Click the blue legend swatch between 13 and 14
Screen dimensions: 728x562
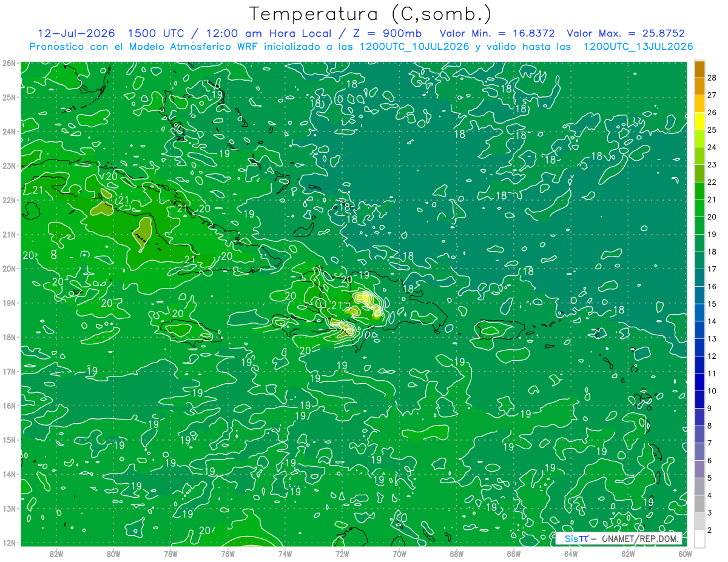[x=699, y=330]
